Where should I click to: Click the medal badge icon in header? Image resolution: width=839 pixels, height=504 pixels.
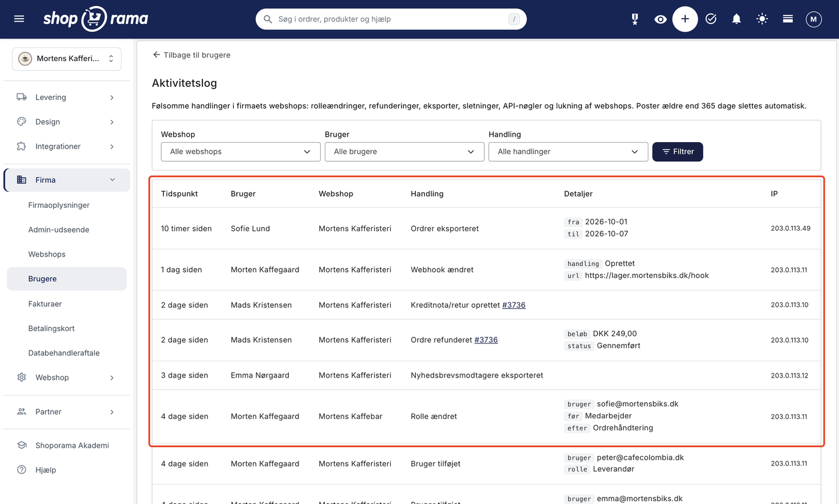coord(635,19)
